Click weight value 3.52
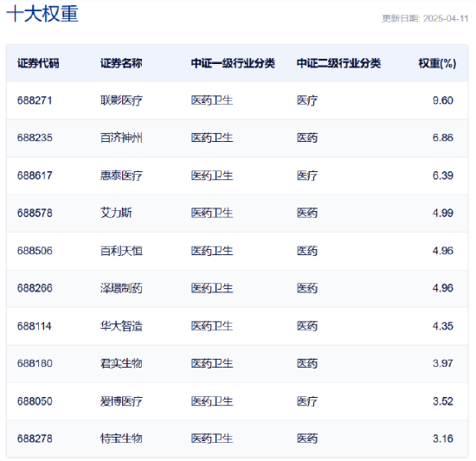Image resolution: width=476 pixels, height=461 pixels. point(443,401)
